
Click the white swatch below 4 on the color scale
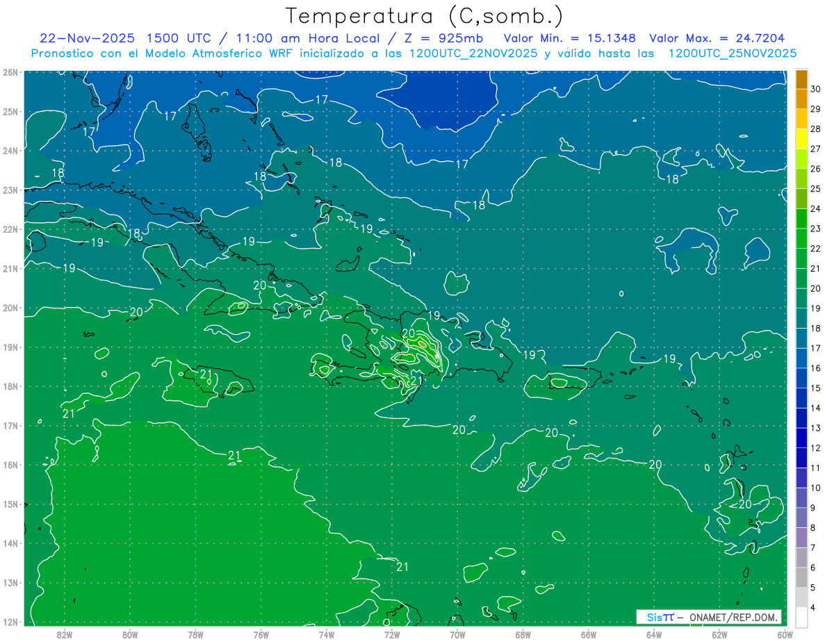(801, 617)
